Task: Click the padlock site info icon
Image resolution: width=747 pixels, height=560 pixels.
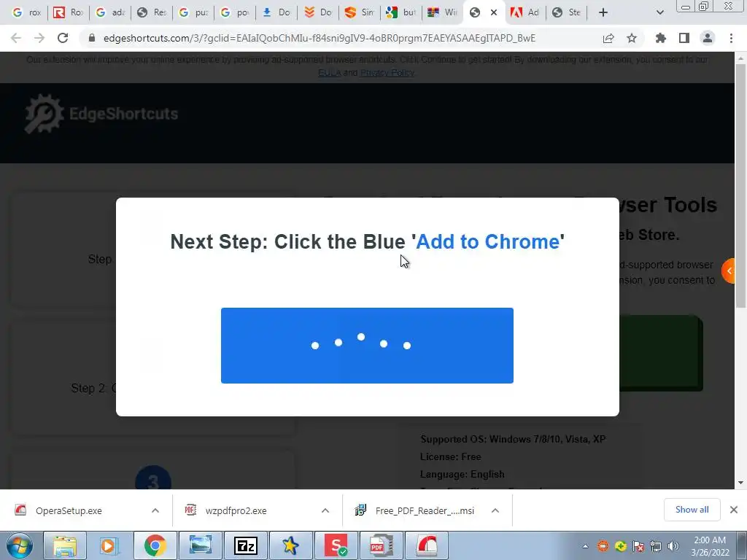Action: (x=92, y=38)
